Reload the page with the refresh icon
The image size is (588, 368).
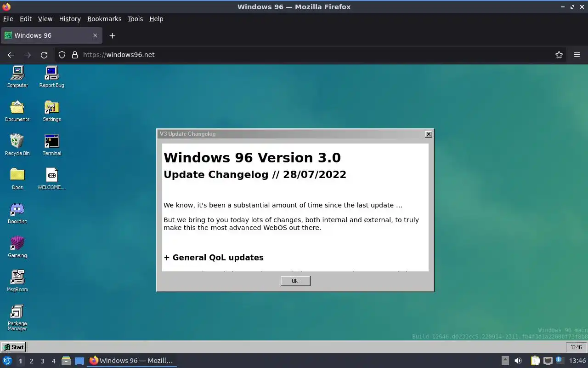pyautogui.click(x=44, y=55)
